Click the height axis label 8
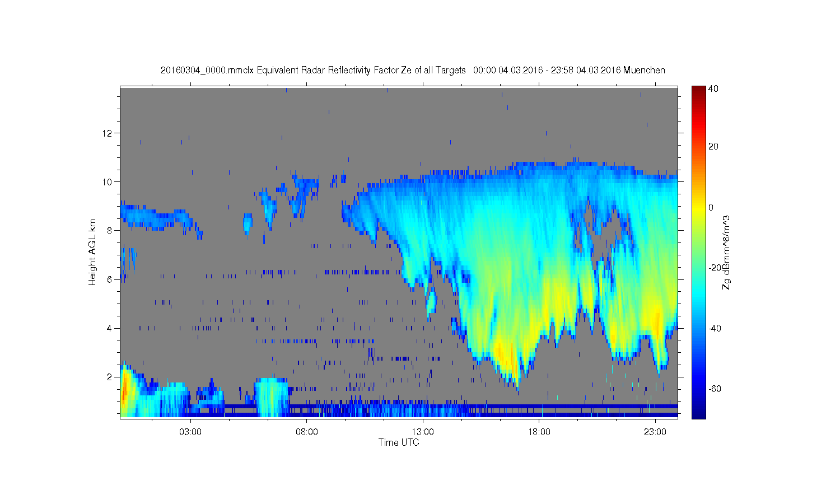This screenshot has height=504, width=840. 110,230
